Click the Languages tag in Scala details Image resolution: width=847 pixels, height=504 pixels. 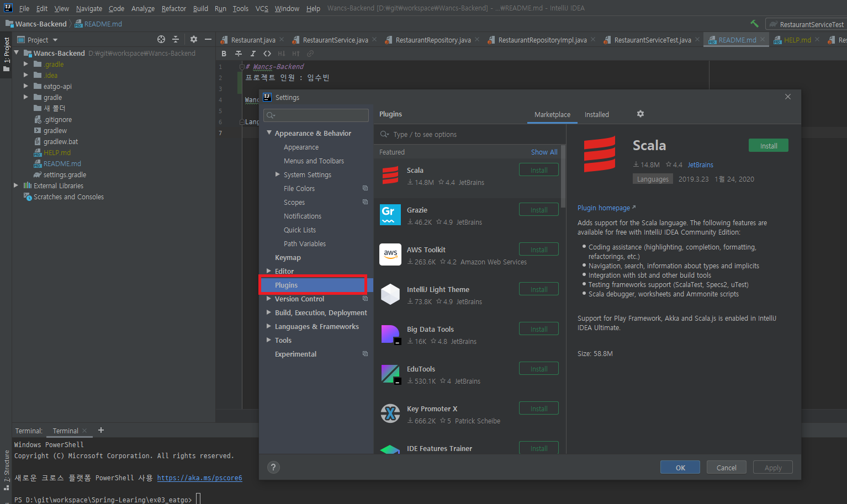tap(653, 179)
